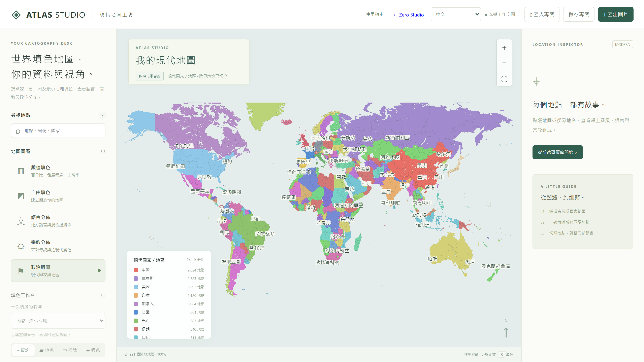Viewport: 644px width, 362px height.
Task: Click 儲存專案 button
Action: pos(579,14)
